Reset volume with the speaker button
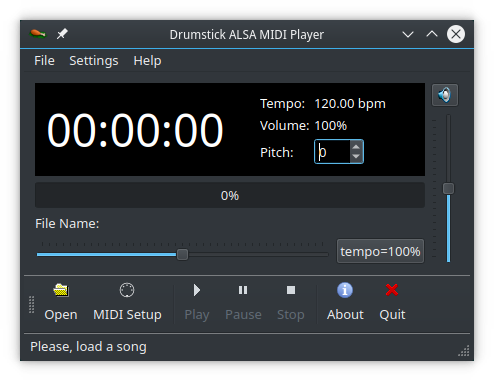Screen dimensions: 494x381 (445, 95)
